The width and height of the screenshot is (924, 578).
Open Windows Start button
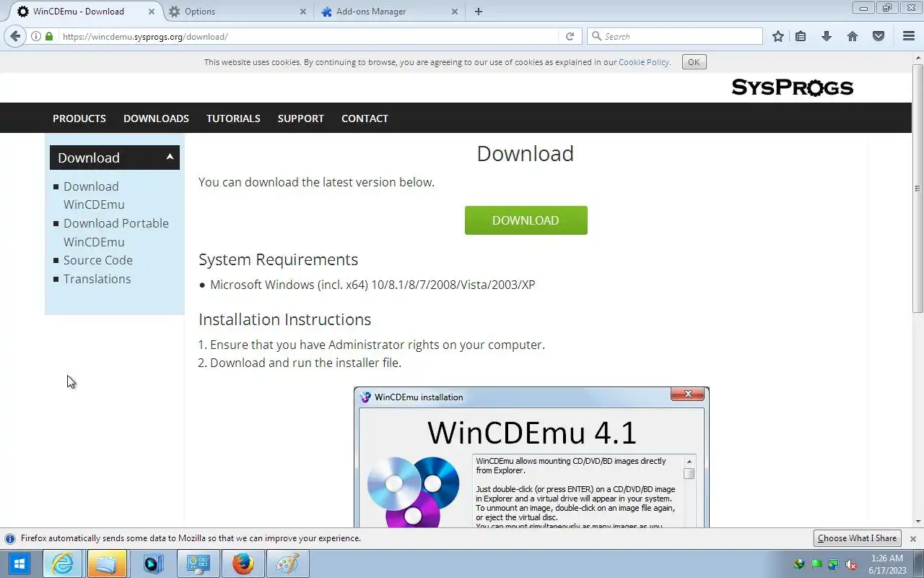tap(19, 564)
